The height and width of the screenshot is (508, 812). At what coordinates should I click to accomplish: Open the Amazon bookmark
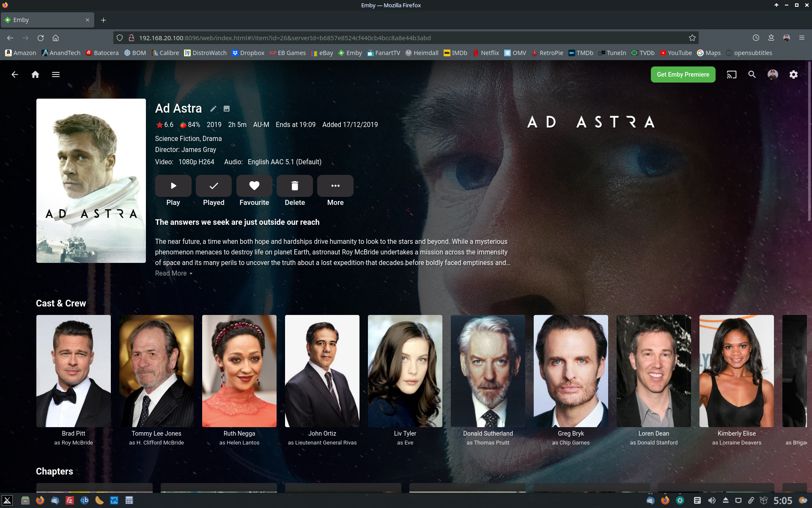coord(21,53)
